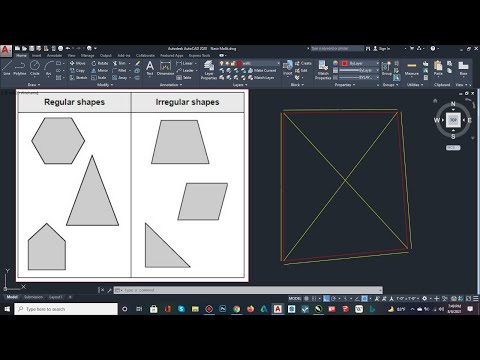Click the Match Properties tool
Screen dimensions: 480x360
point(323,70)
